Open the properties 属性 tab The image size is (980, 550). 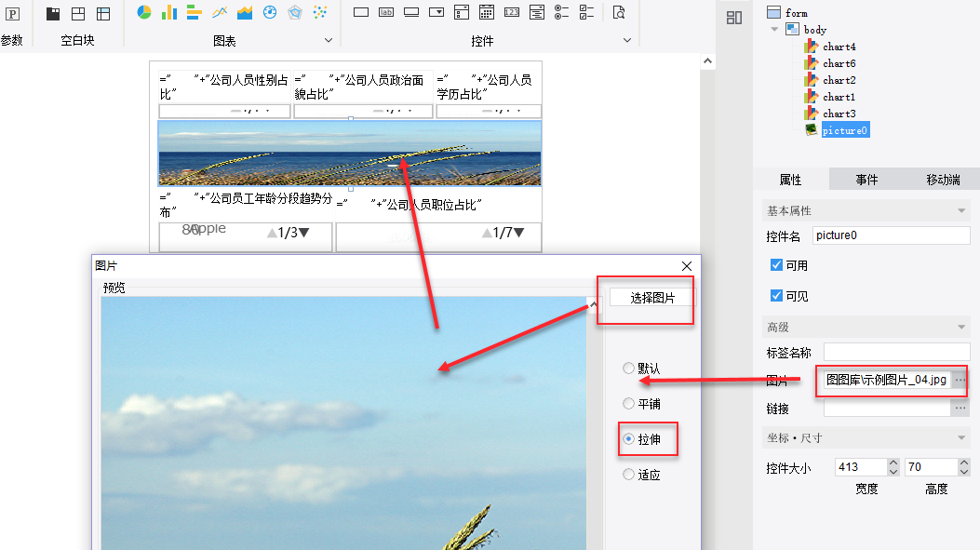pyautogui.click(x=791, y=180)
